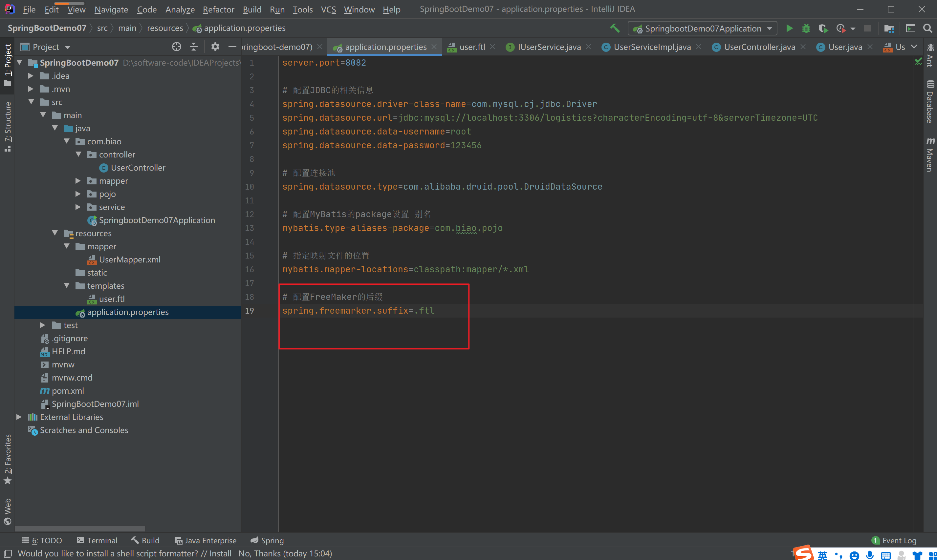Viewport: 937px width, 560px height.
Task: Run with Coverage shield icon
Action: pyautogui.click(x=822, y=28)
